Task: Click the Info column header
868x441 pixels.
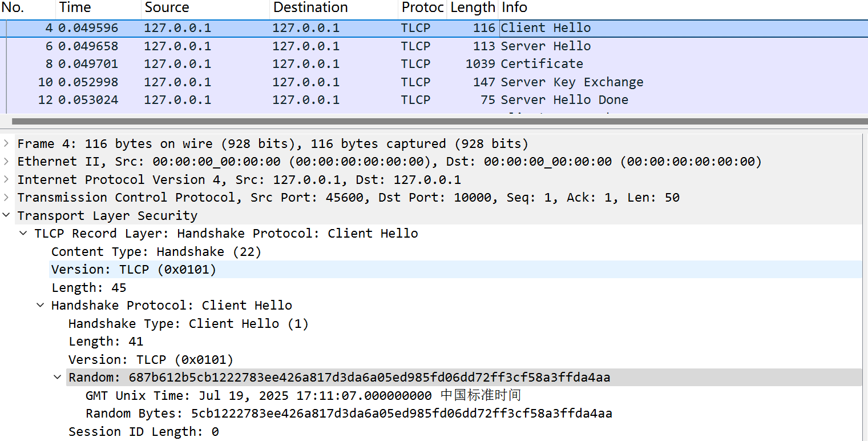Action: (x=683, y=8)
